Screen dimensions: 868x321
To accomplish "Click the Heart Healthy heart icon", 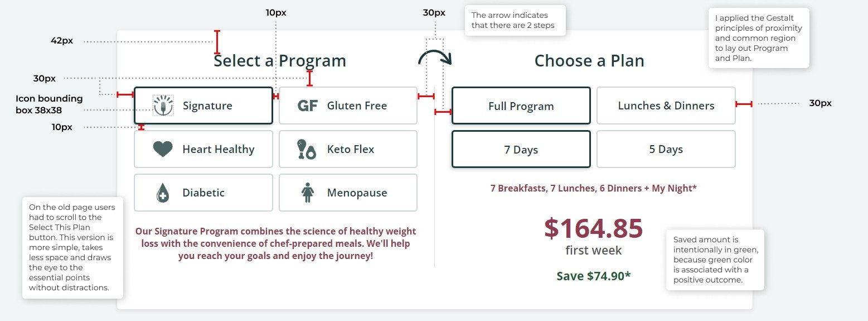I will [163, 149].
